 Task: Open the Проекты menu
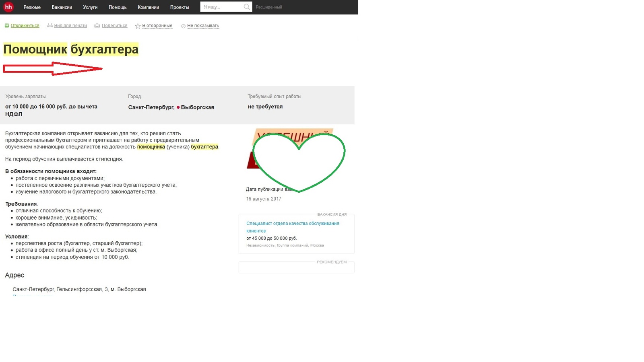click(x=180, y=7)
